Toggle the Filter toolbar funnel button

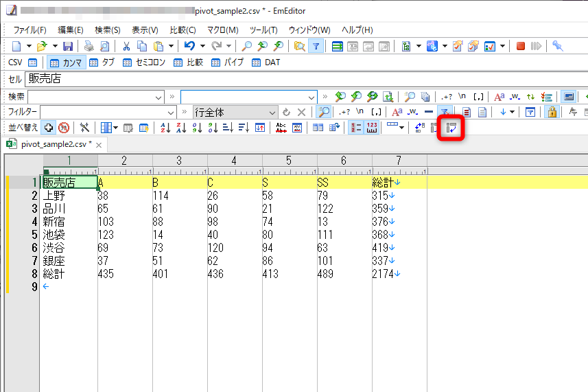(316, 46)
